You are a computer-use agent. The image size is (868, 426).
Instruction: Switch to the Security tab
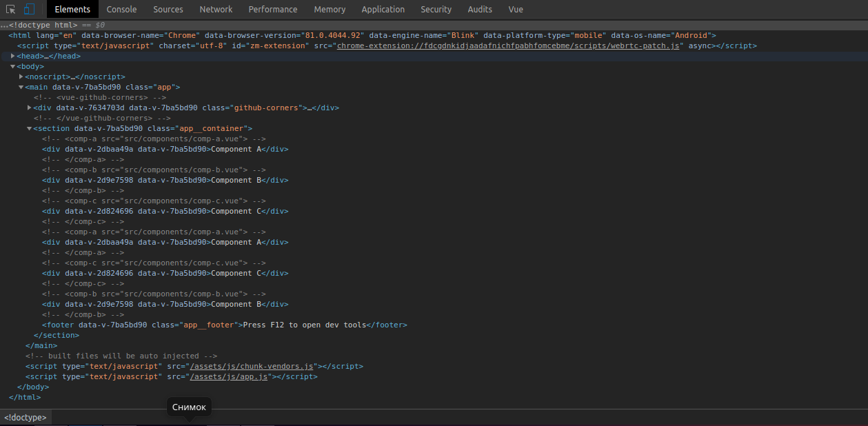click(x=436, y=9)
